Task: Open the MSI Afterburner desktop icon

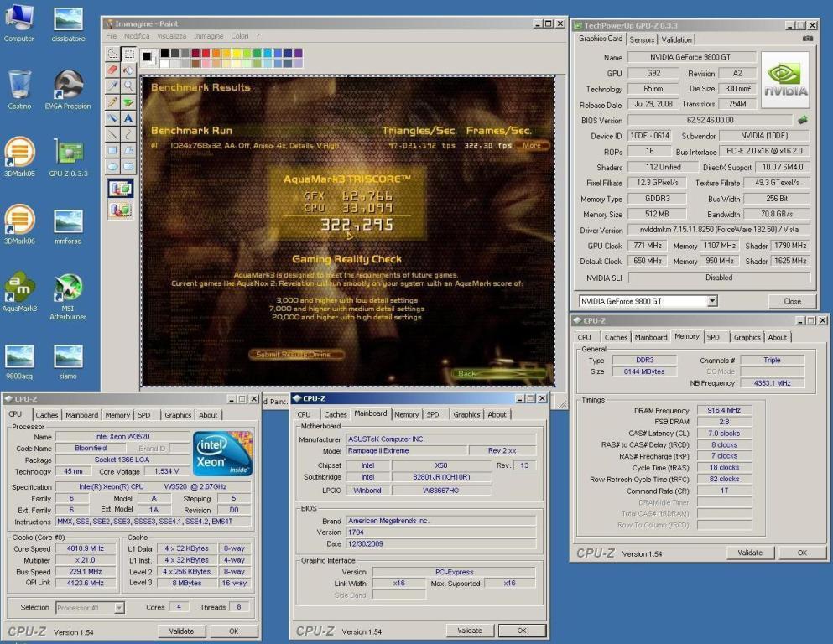Action: click(x=68, y=296)
